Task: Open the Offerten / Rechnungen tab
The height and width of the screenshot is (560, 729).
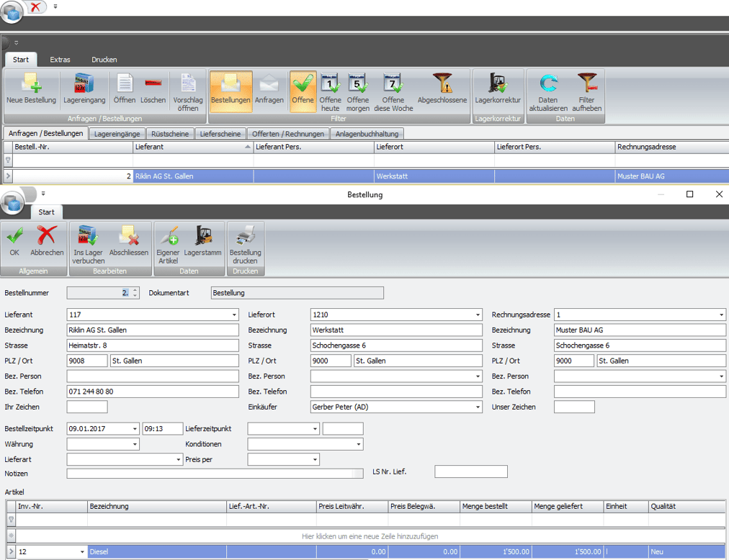Action: click(288, 134)
